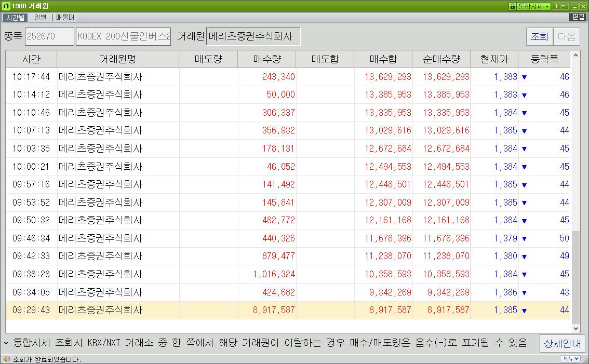This screenshot has width=589, height=364.
Task: Click the 현재가 column header
Action: (x=494, y=59)
